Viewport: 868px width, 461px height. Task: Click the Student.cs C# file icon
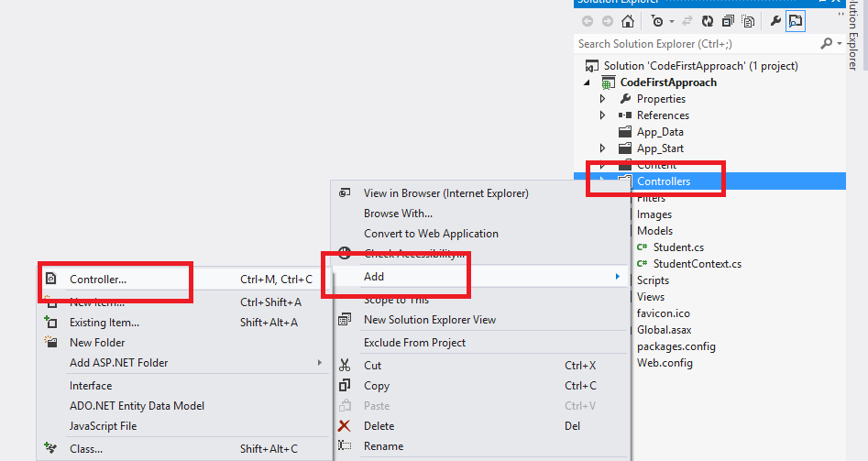point(643,247)
